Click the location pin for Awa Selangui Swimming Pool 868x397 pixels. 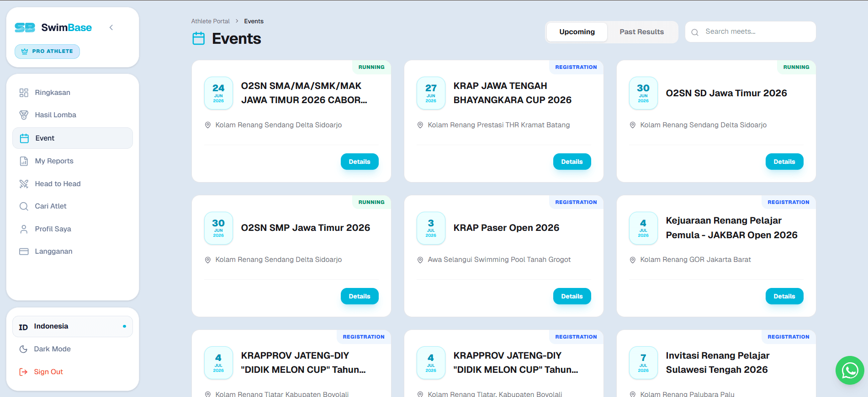coord(420,260)
